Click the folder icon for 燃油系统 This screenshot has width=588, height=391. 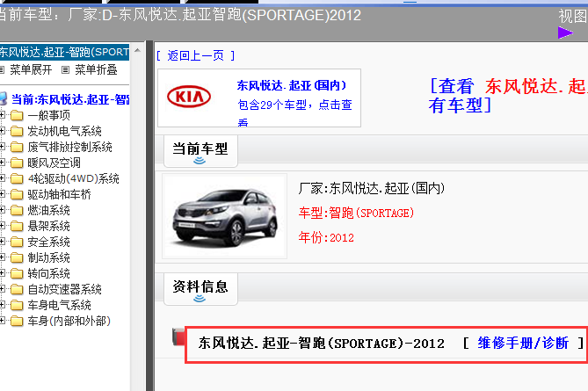tap(17, 210)
